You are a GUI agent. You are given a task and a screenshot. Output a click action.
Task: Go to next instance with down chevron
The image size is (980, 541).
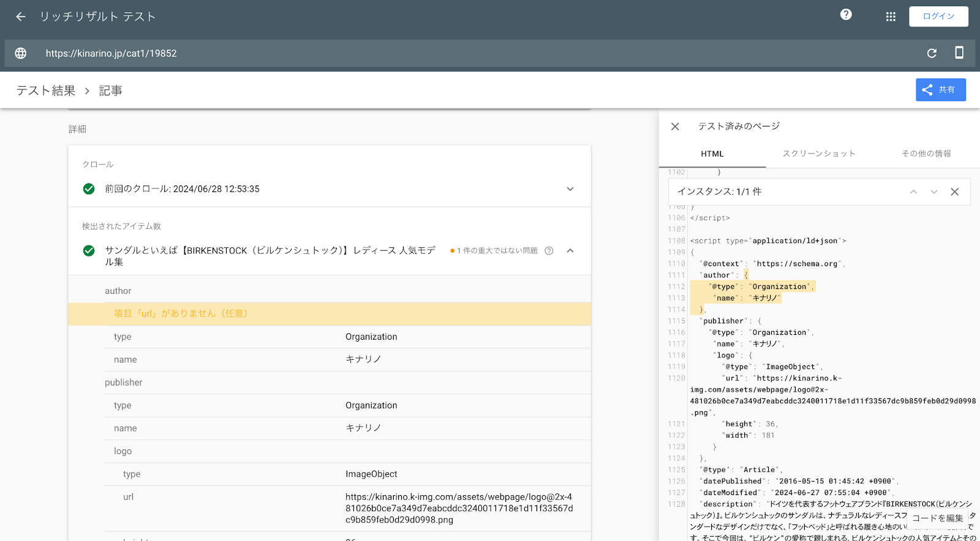pos(934,192)
